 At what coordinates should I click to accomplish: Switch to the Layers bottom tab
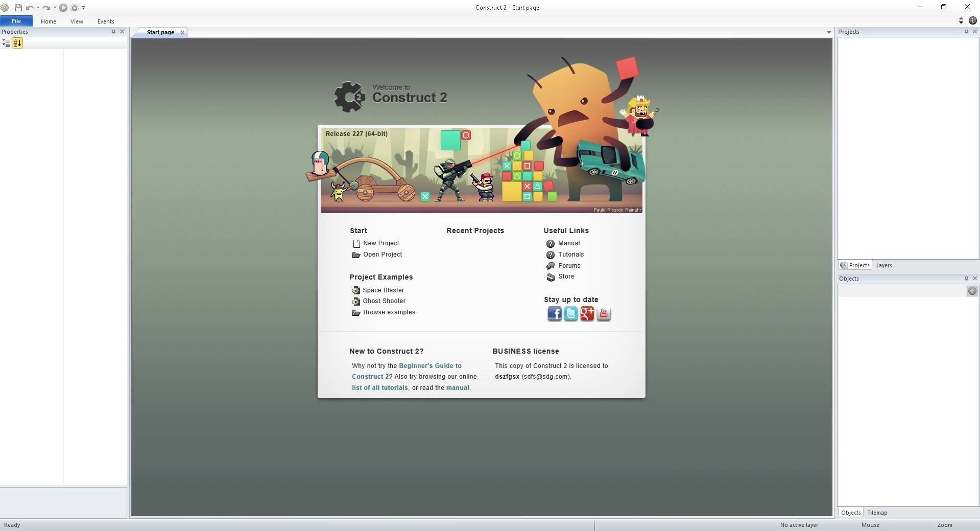coord(884,265)
